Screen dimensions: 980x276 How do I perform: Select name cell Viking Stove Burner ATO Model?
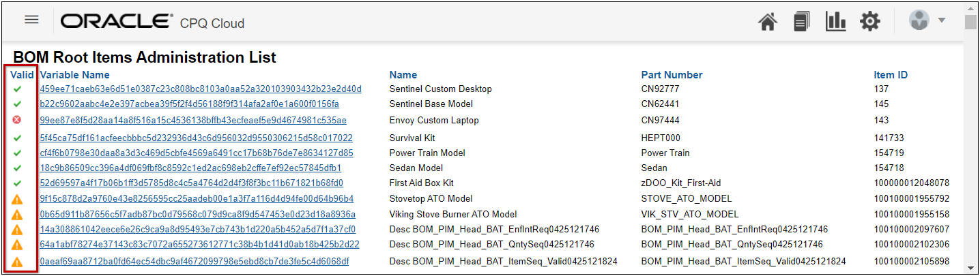(x=453, y=214)
